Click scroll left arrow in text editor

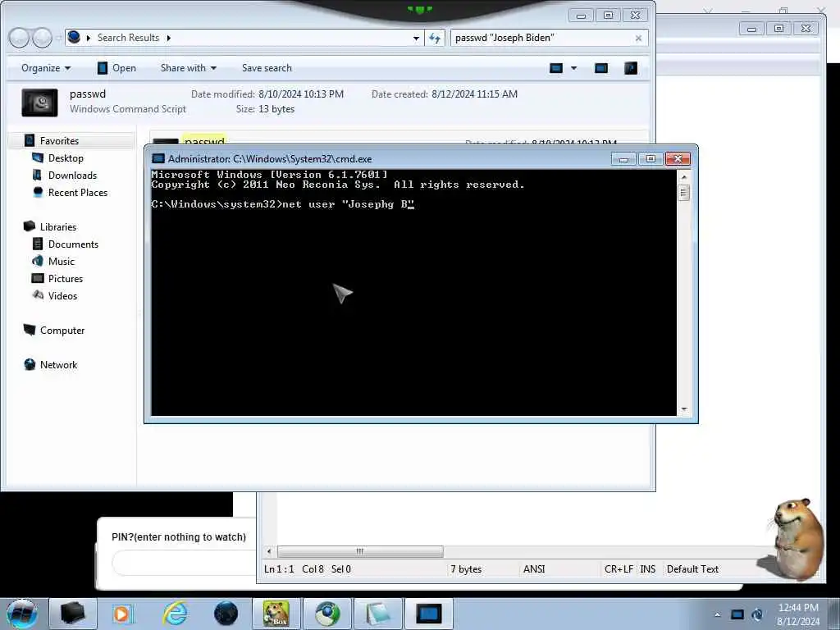click(x=269, y=551)
